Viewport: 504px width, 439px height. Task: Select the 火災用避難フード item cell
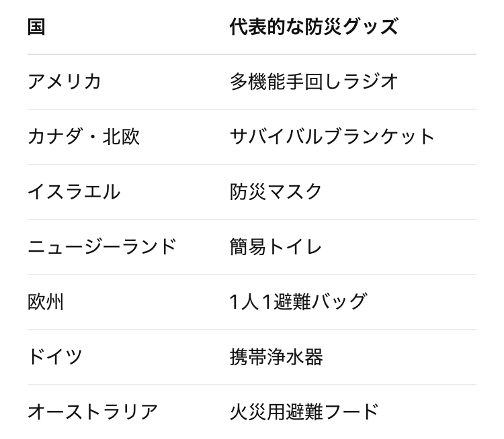click(x=304, y=411)
